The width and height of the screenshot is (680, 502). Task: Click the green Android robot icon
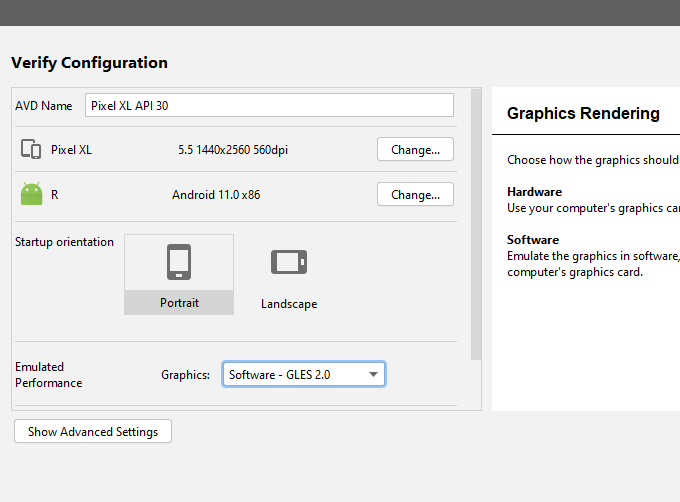[x=32, y=194]
